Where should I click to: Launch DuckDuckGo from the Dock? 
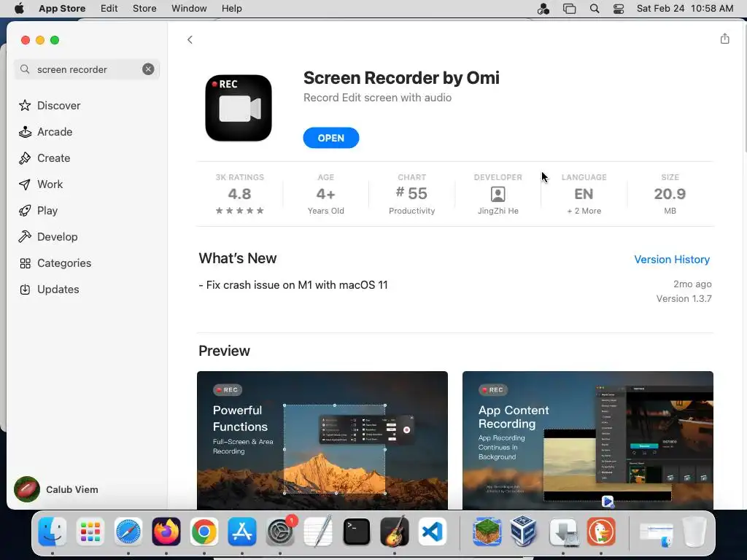pyautogui.click(x=601, y=532)
